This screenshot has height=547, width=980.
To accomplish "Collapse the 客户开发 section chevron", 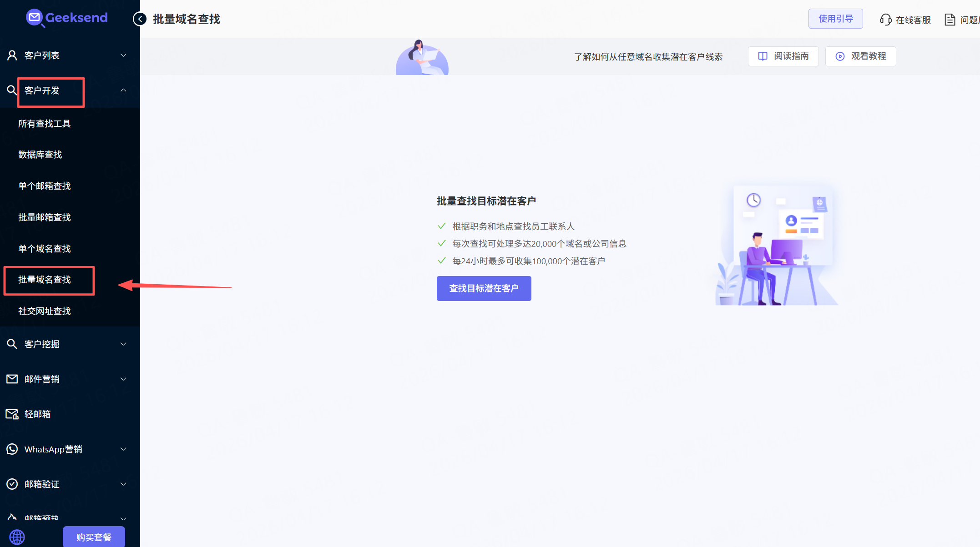I will tap(123, 90).
